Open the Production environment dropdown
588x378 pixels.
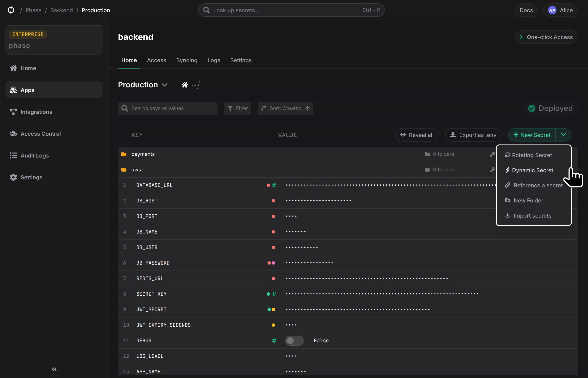tap(143, 85)
